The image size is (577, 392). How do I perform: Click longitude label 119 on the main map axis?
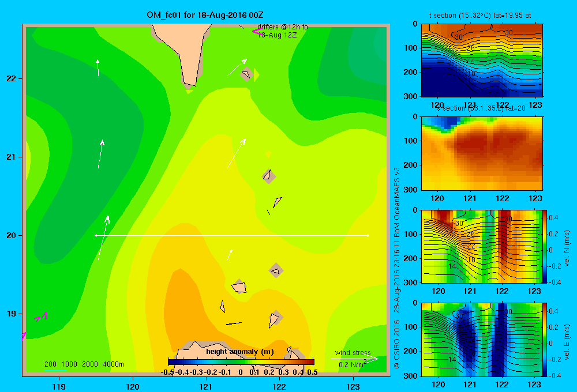click(59, 386)
